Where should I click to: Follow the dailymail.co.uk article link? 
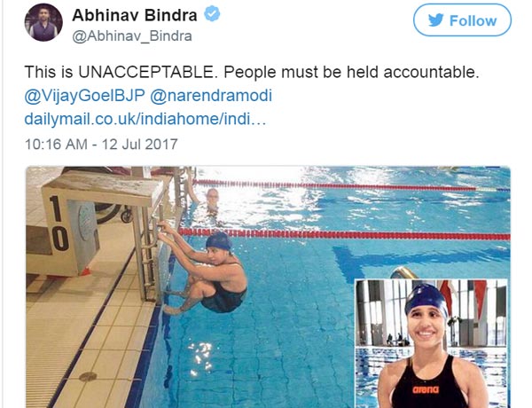(145, 119)
